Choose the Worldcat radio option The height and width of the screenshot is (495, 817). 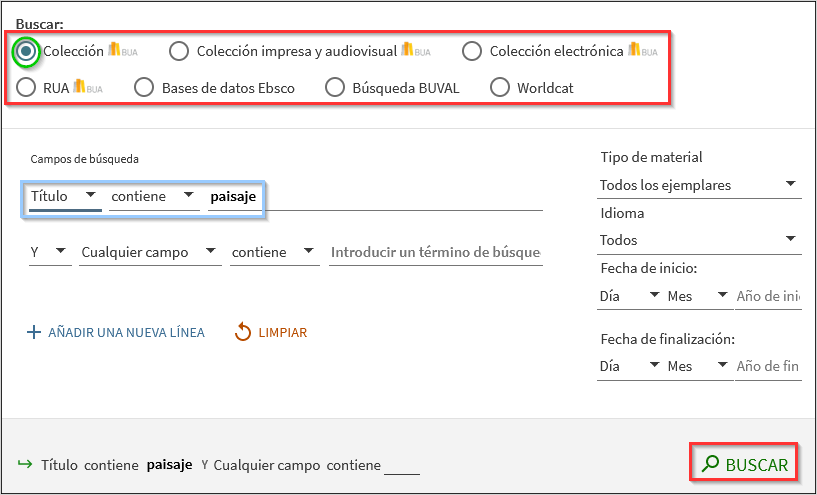[x=500, y=88]
